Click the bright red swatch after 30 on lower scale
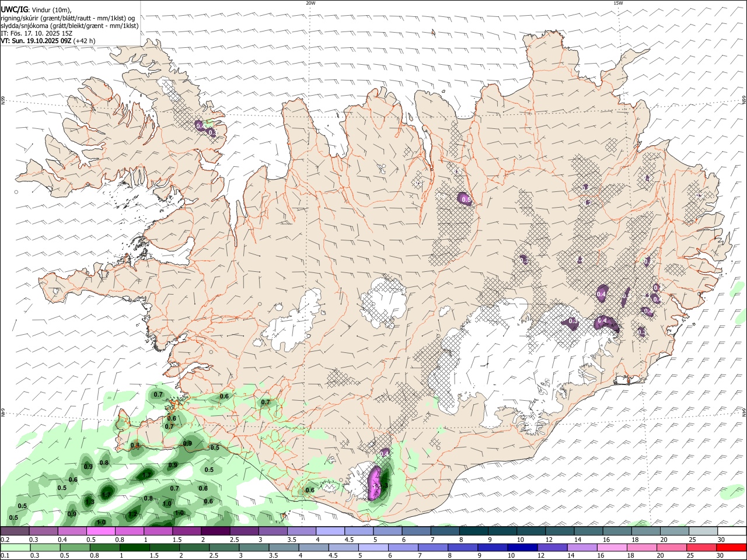Screen dimensions: 747x560 pyautogui.click(x=732, y=547)
